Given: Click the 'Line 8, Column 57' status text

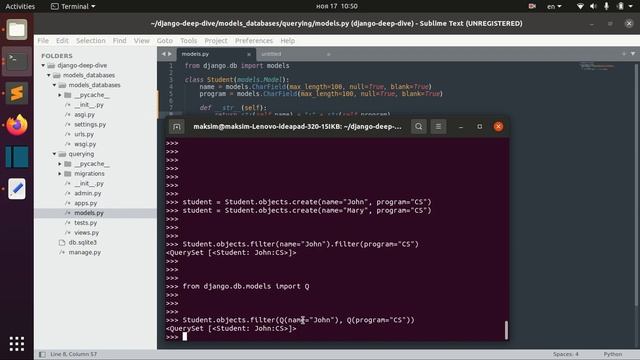Looking at the screenshot, I should 73,354.
